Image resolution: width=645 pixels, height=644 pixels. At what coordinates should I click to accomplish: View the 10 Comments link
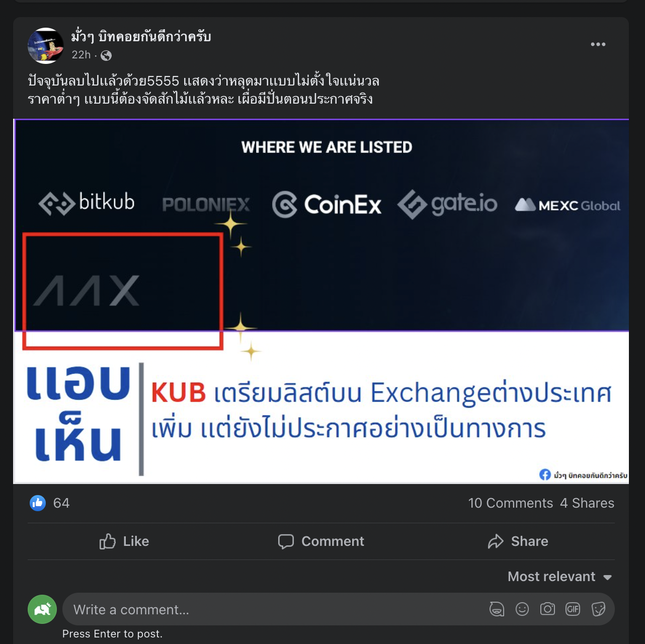(510, 503)
